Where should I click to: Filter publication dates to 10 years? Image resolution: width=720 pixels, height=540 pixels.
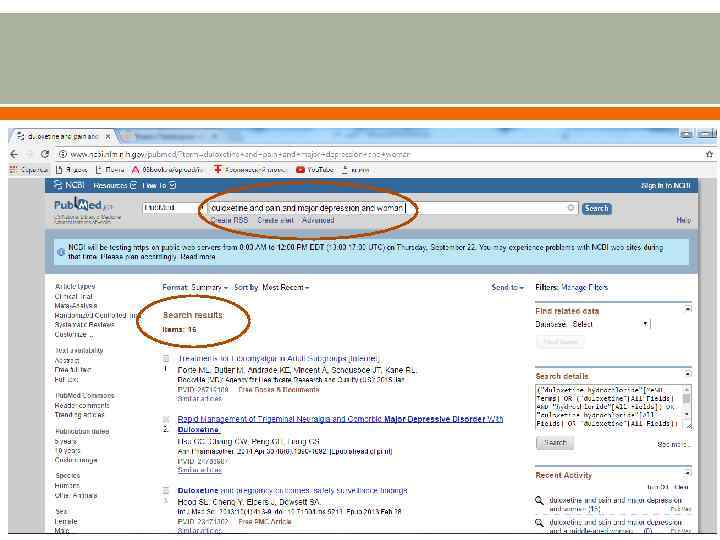pos(67,451)
